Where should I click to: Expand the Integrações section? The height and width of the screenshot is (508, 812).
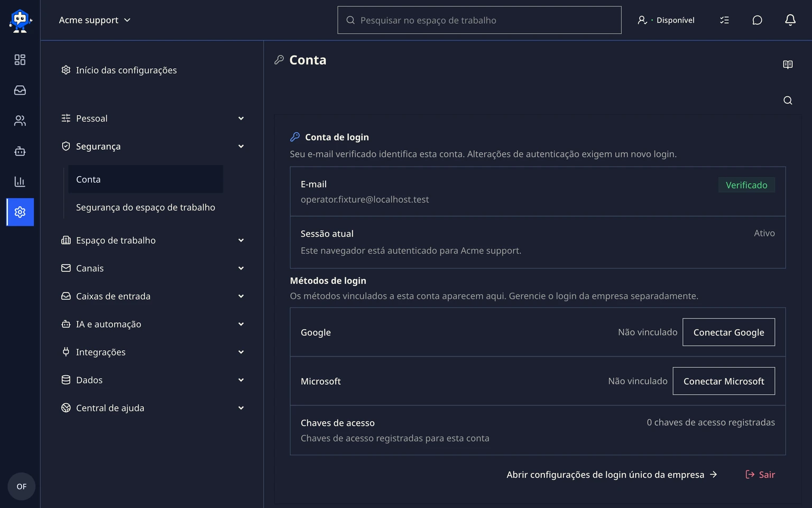[152, 352]
